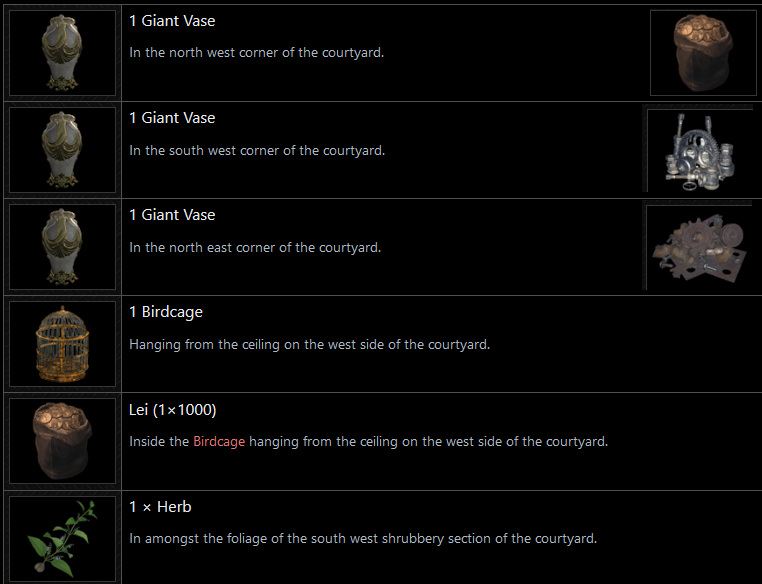View the rusted scrap parts reward image

tap(699, 246)
